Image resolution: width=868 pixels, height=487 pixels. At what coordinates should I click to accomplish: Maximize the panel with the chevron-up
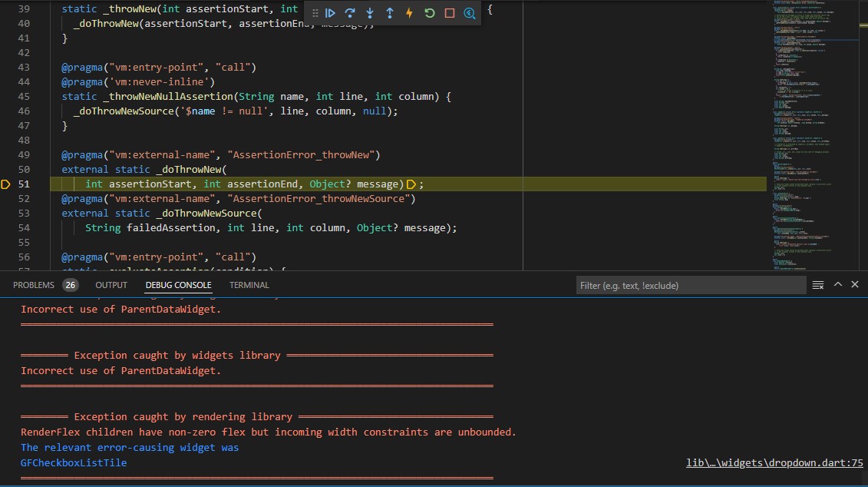(837, 284)
